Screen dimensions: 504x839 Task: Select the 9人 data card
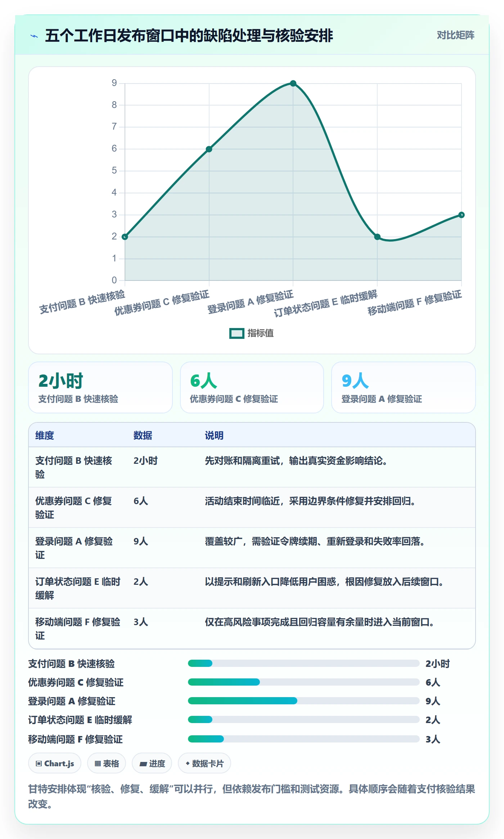click(403, 387)
